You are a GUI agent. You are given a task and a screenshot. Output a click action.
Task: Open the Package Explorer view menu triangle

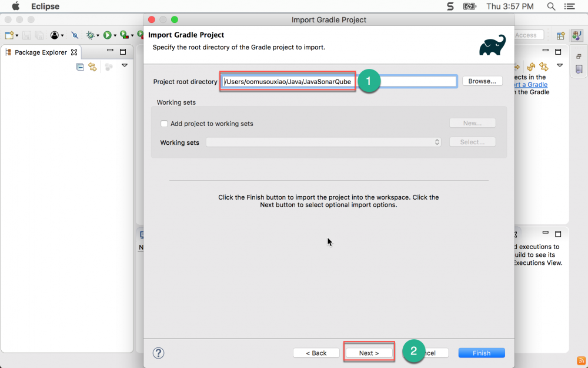click(125, 65)
